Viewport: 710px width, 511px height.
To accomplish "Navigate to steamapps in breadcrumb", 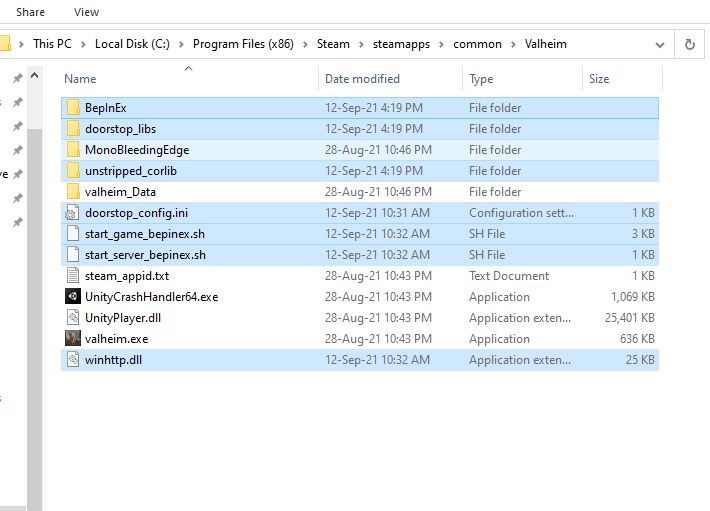I will [x=401, y=44].
